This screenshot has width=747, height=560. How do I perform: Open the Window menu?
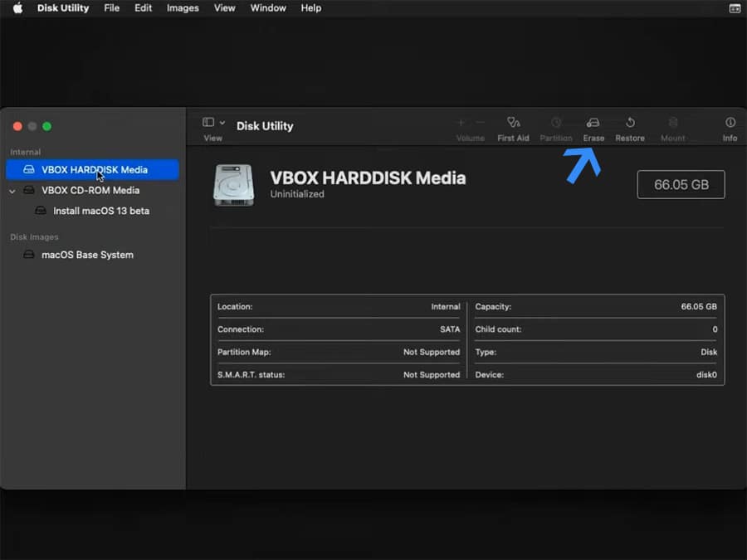click(x=268, y=8)
